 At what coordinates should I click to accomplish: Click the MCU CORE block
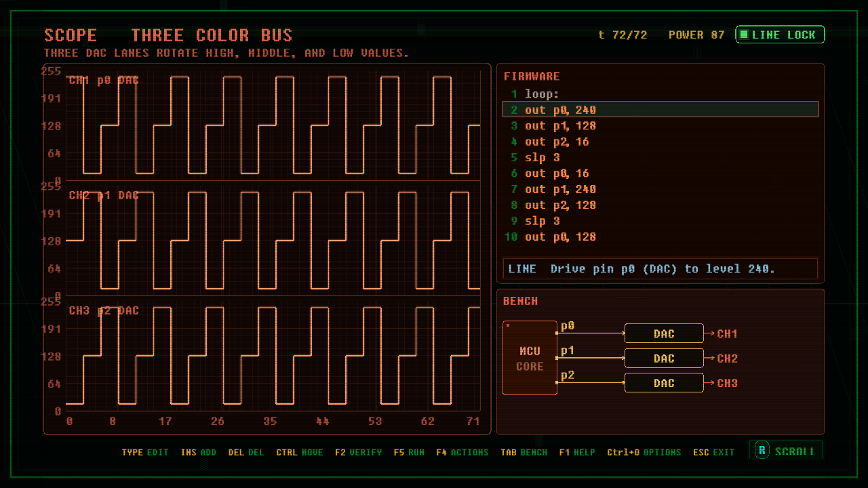click(x=530, y=358)
